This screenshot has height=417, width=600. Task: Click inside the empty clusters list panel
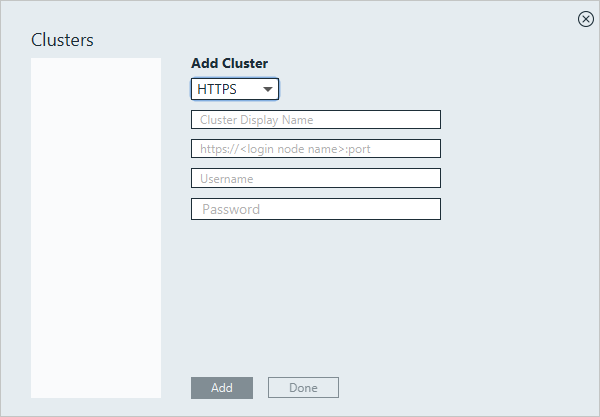click(x=96, y=228)
